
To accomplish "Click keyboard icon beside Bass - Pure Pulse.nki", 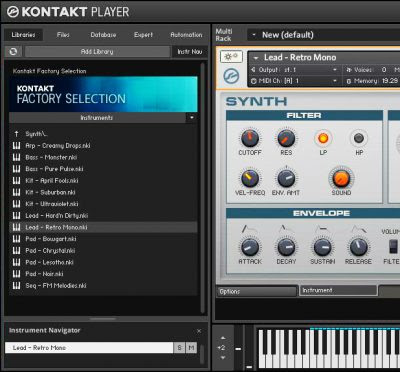I will 16,169.
